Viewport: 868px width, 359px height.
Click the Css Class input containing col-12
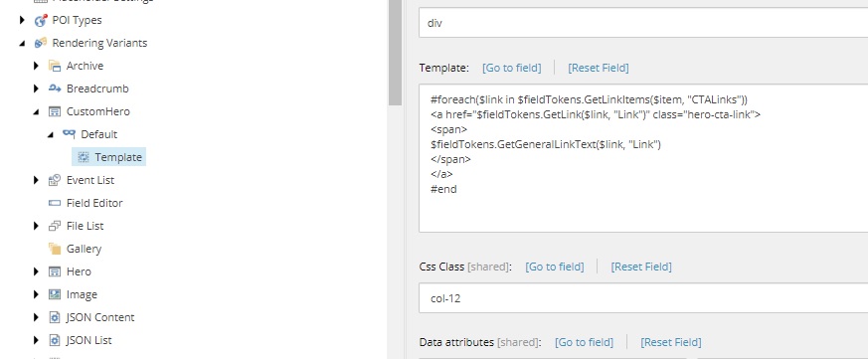tap(643, 298)
